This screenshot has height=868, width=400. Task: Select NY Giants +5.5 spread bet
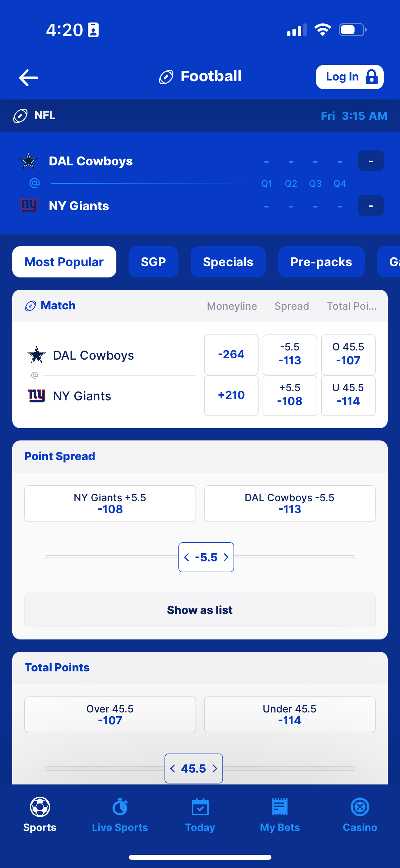(x=110, y=503)
